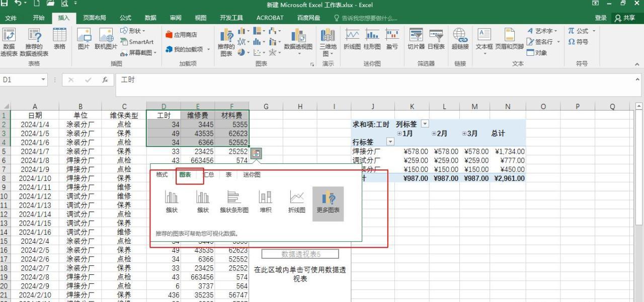Click the 总计 ¥2,961.00 cell
Image resolution: width=644 pixels, height=302 pixels.
pos(508,178)
